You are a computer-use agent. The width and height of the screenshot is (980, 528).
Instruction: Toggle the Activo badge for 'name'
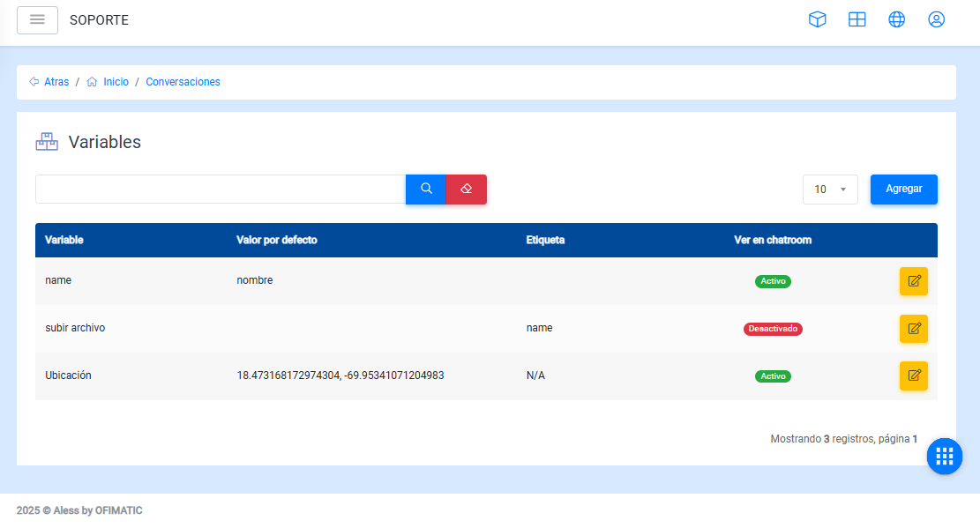click(773, 281)
